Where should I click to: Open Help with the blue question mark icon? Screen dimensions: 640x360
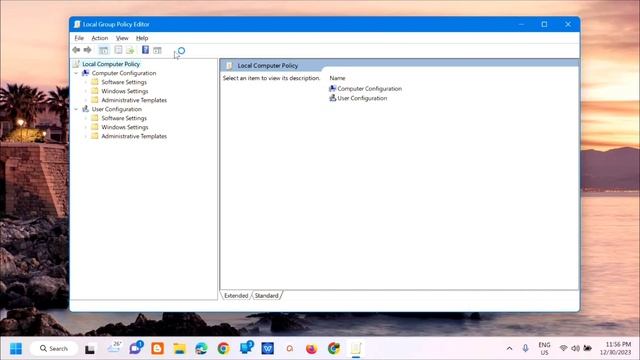[145, 50]
